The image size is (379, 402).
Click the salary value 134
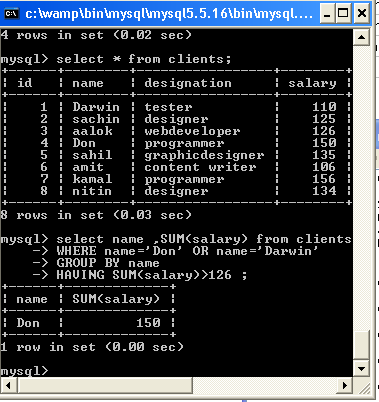pyautogui.click(x=324, y=191)
